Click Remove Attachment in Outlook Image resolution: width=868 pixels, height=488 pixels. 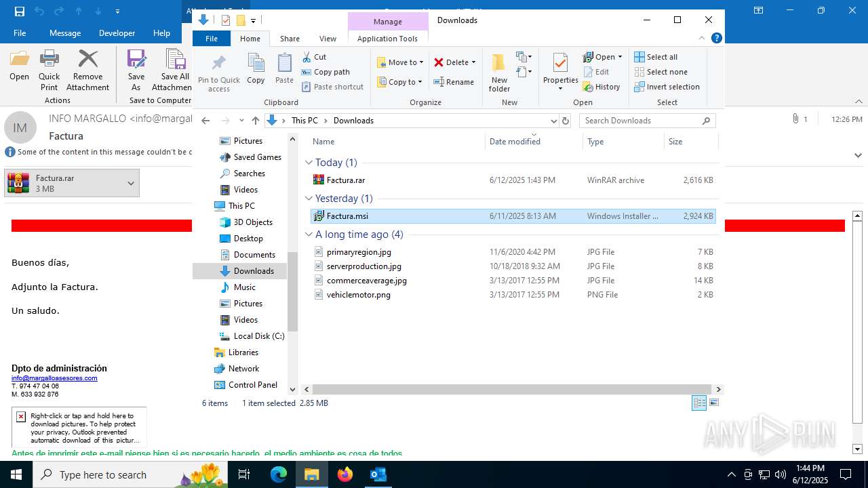[x=87, y=70]
